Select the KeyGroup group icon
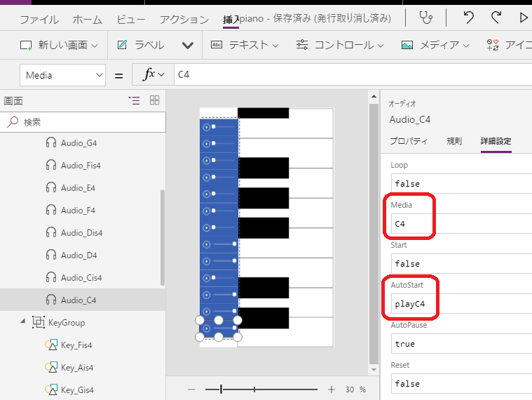 [38, 322]
